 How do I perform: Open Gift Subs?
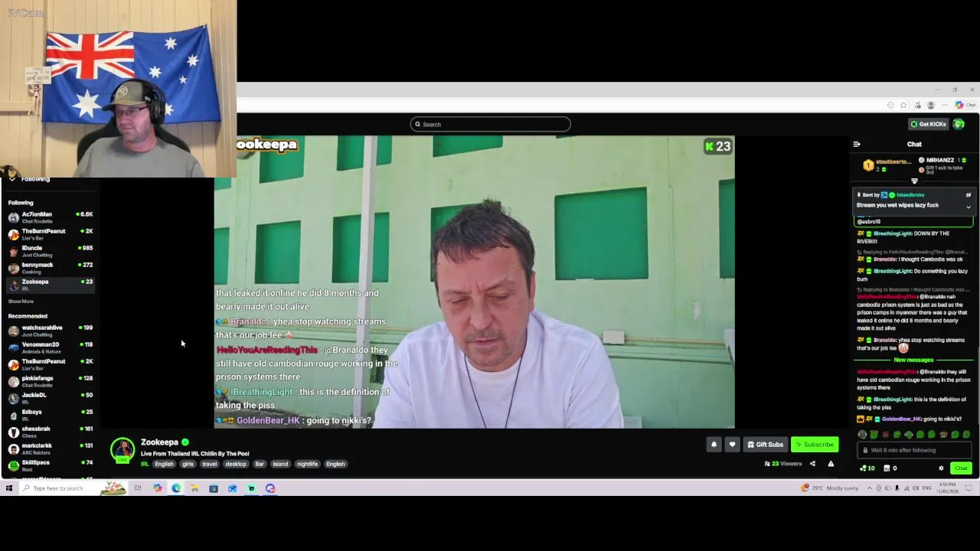point(765,444)
